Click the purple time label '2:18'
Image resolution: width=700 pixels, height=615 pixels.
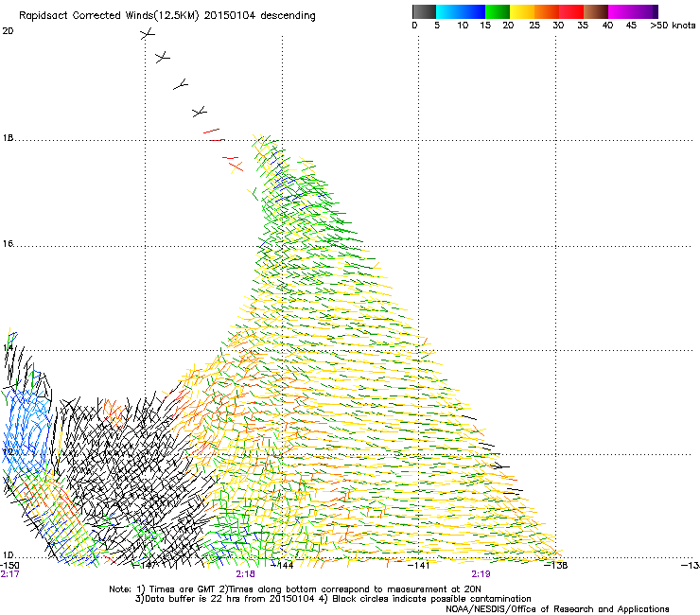246,574
